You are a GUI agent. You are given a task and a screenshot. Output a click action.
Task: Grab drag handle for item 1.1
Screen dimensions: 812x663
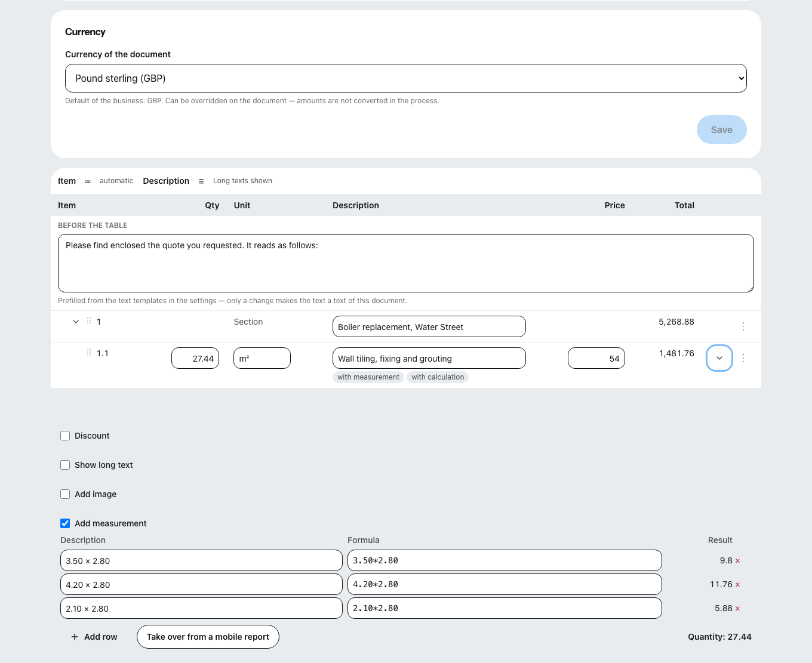(89, 353)
